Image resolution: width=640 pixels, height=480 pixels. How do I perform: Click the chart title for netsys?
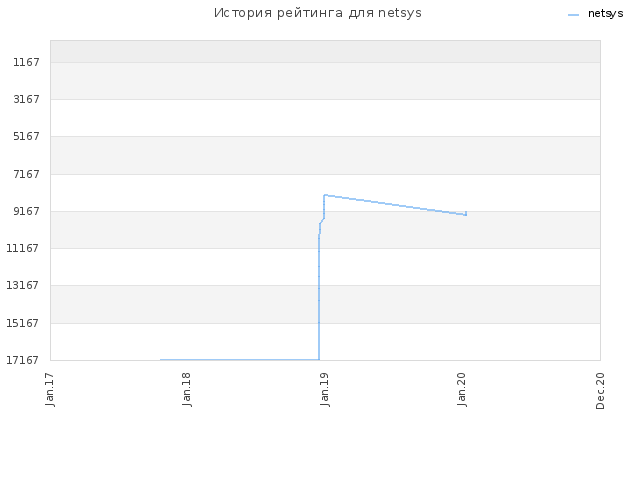[x=318, y=13]
